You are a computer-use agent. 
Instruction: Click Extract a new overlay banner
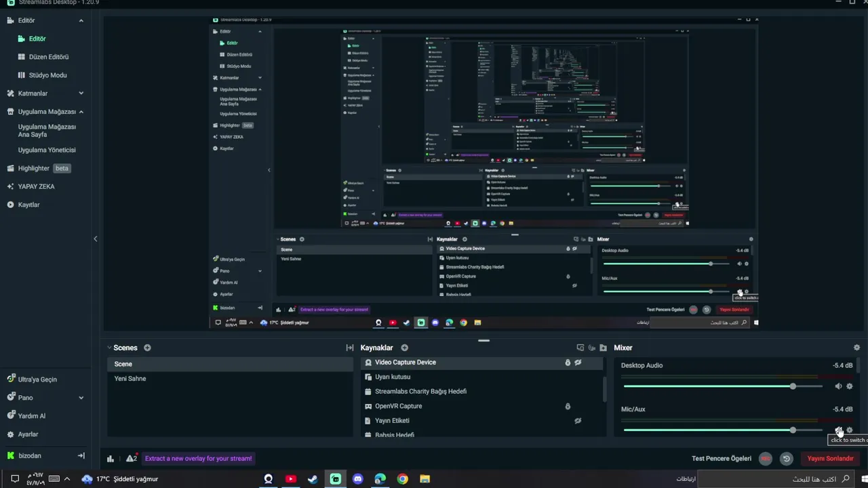click(x=198, y=459)
